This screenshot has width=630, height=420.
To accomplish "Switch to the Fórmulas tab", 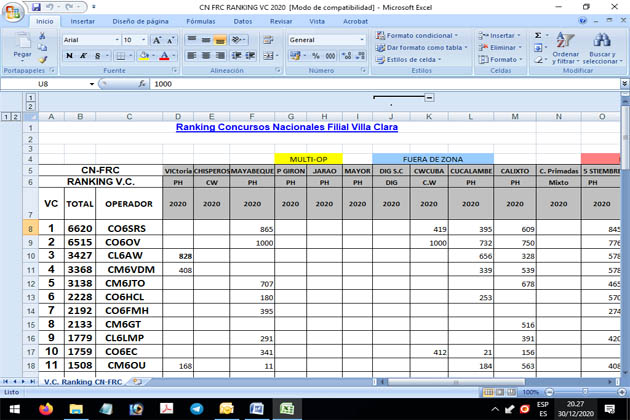I will tap(200, 21).
